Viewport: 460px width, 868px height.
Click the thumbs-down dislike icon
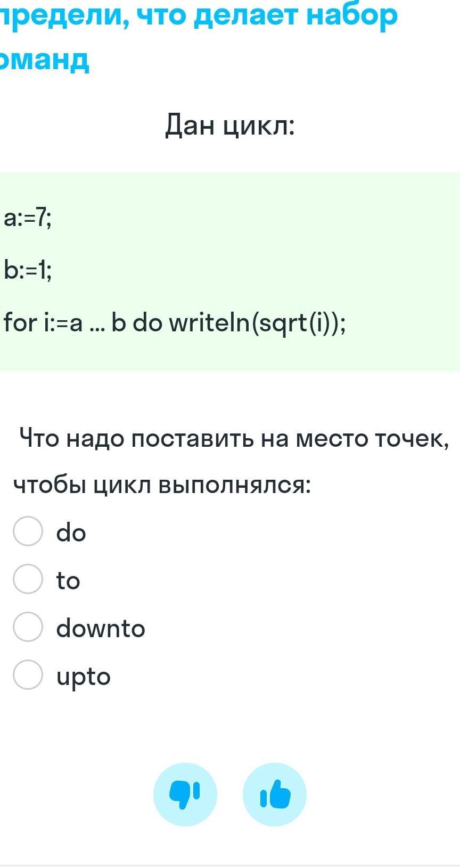click(185, 794)
